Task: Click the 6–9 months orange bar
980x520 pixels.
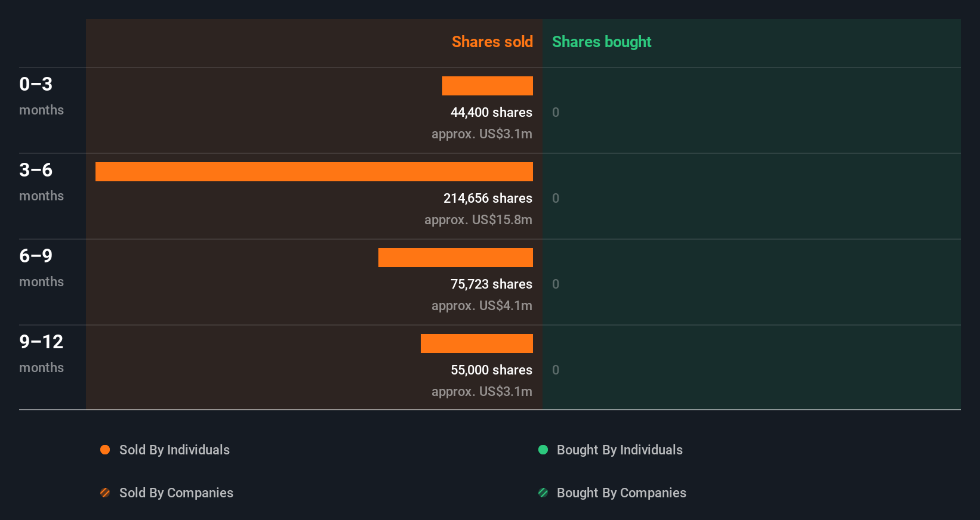Action: pos(455,258)
